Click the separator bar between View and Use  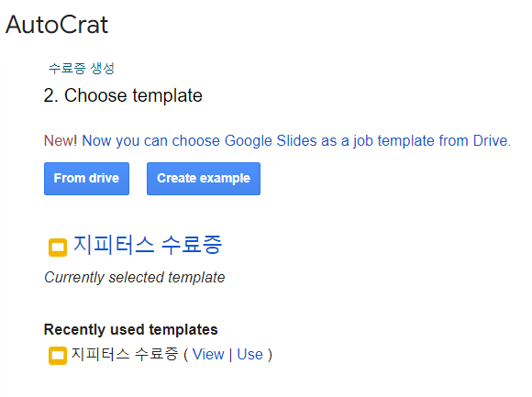[230, 355]
